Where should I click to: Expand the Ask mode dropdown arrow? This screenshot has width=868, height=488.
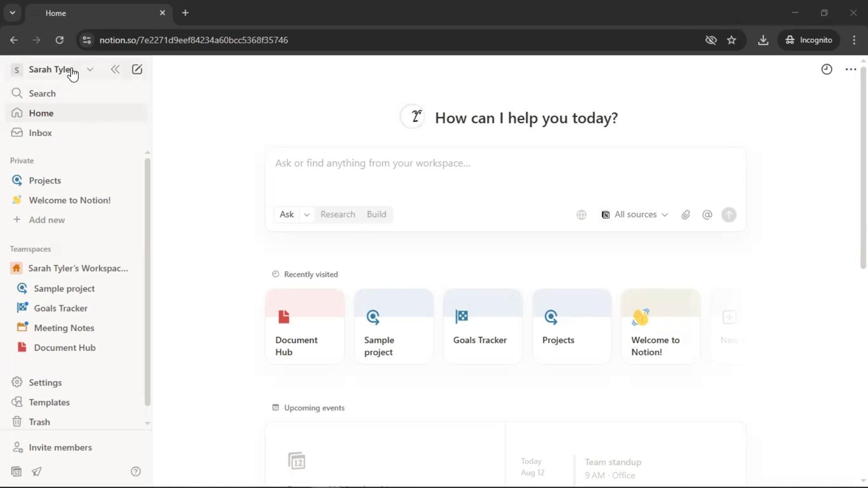point(307,215)
